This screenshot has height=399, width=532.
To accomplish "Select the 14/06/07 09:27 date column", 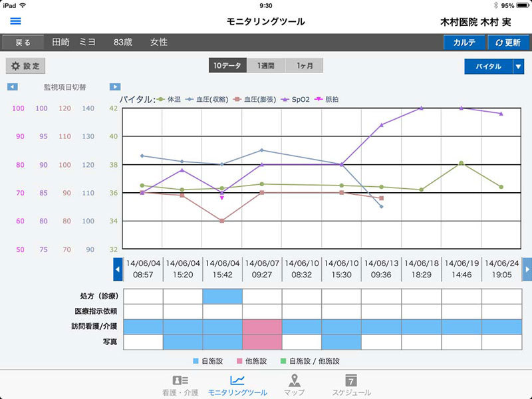I will tap(262, 269).
